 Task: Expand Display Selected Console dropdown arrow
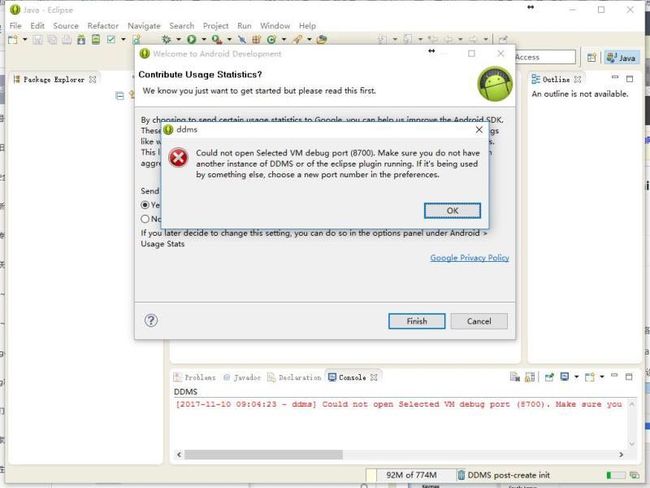point(577,377)
